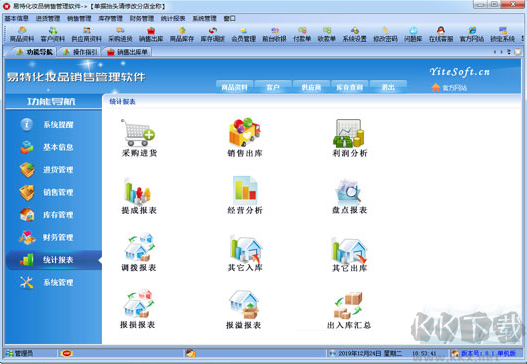Viewport: 527px width, 364px height.
Task: Open the 销售管理 menu in menu bar
Action: 79,18
